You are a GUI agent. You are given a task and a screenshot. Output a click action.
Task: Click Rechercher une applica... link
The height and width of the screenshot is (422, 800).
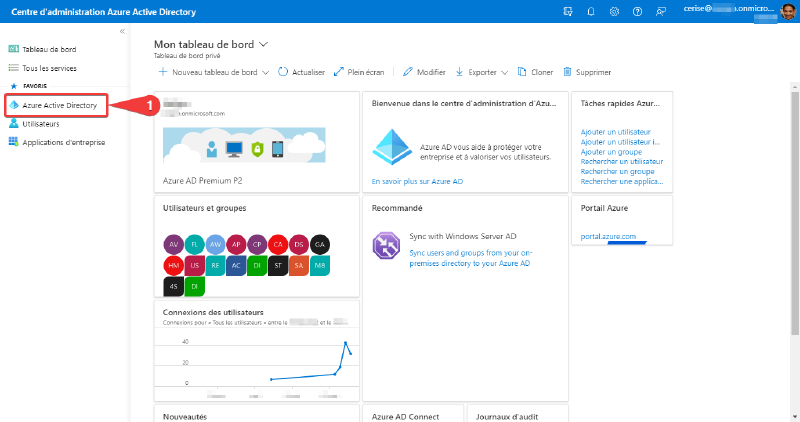[x=622, y=181]
